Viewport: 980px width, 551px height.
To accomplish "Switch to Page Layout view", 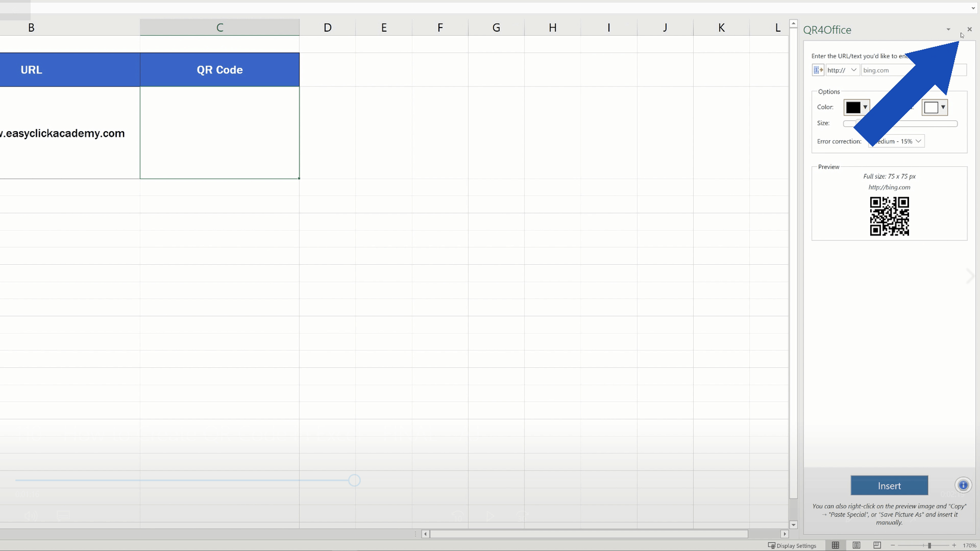I will 856,544.
